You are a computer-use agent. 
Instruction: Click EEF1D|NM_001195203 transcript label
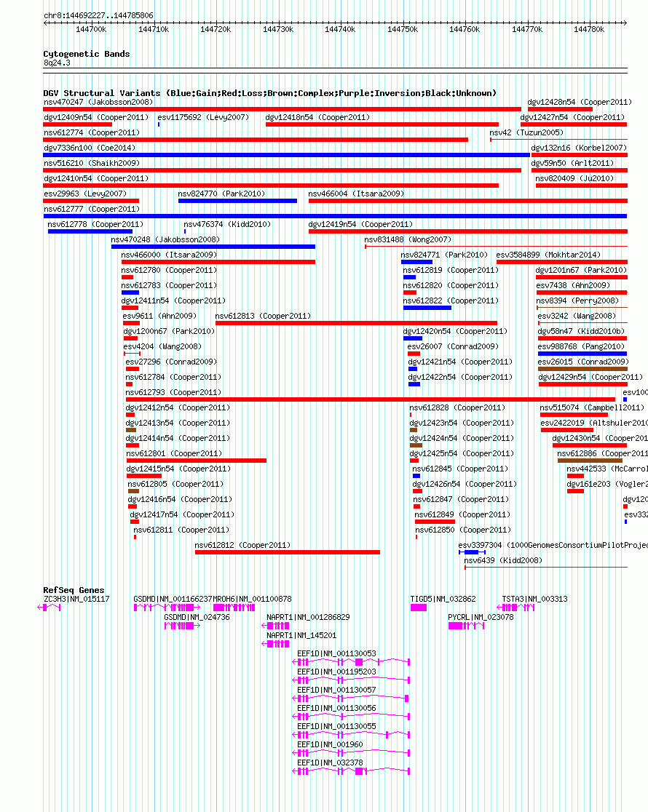tap(337, 672)
